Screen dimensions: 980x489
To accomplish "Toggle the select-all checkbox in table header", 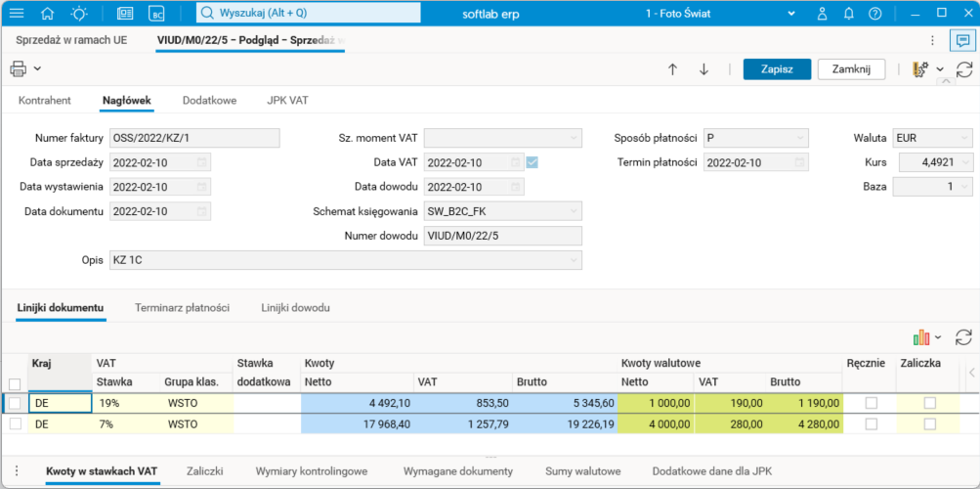I will 15,384.
